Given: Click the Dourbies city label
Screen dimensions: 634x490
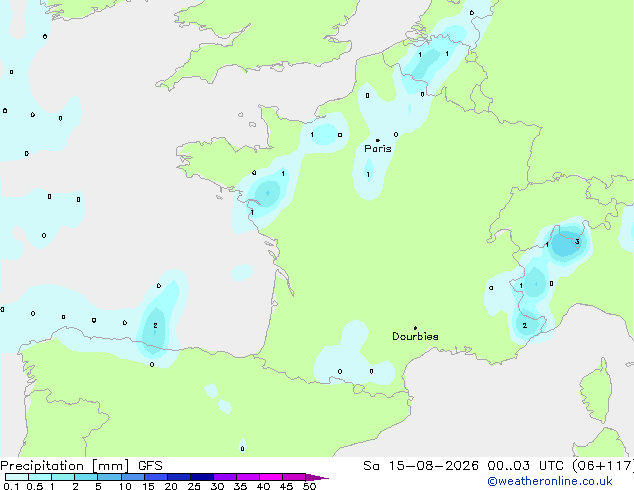Looking at the screenshot, I should tap(415, 336).
